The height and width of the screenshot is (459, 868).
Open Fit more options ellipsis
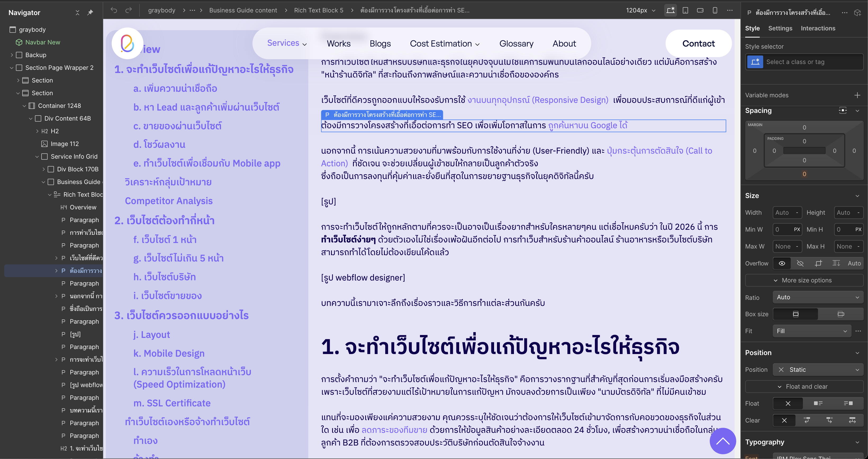tap(858, 331)
